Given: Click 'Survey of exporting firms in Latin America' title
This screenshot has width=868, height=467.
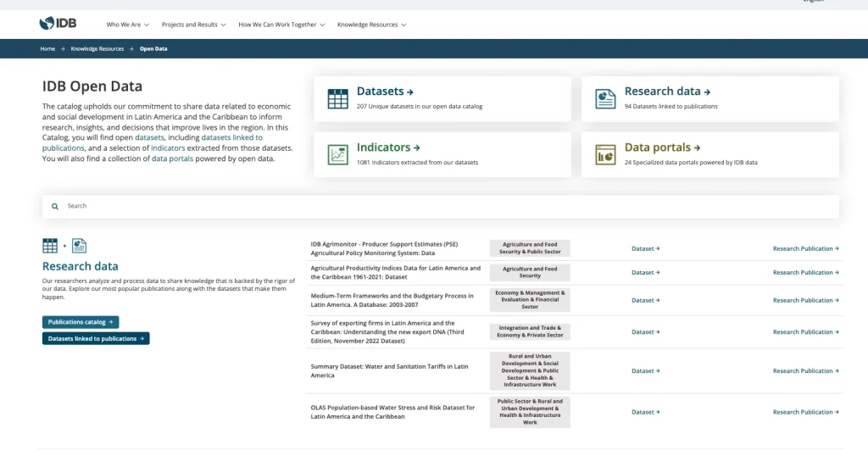Looking at the screenshot, I should (387, 332).
